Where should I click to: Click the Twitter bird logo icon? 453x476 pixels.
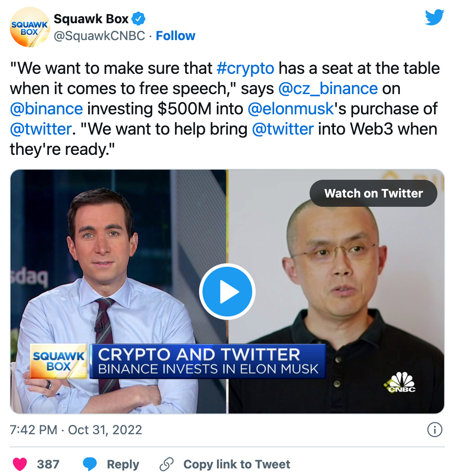coord(434,17)
